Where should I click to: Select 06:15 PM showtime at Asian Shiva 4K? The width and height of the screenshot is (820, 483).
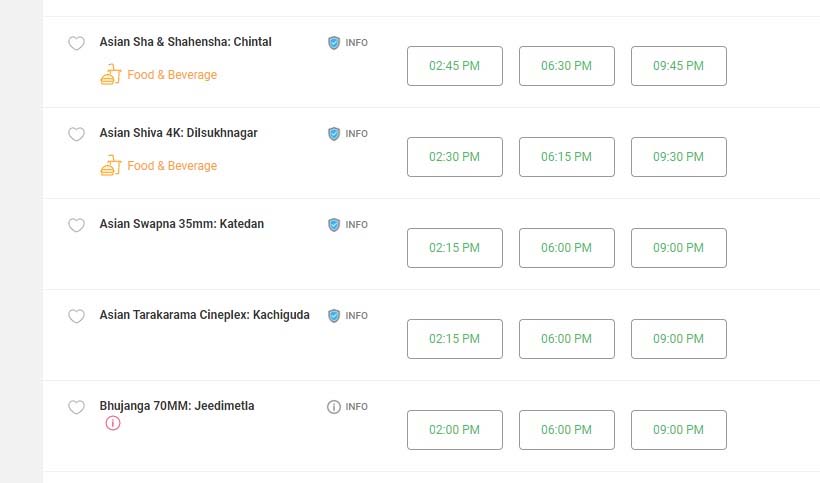567,157
